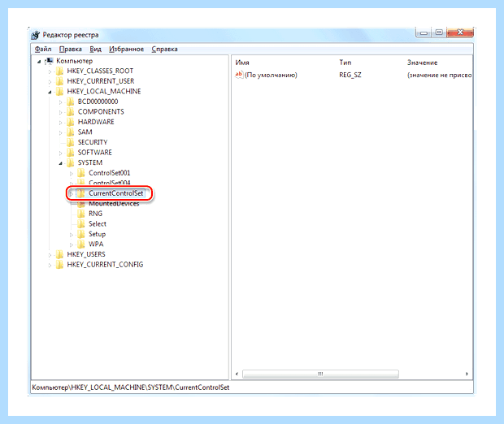
Task: Click the status bar registry path
Action: click(x=131, y=387)
